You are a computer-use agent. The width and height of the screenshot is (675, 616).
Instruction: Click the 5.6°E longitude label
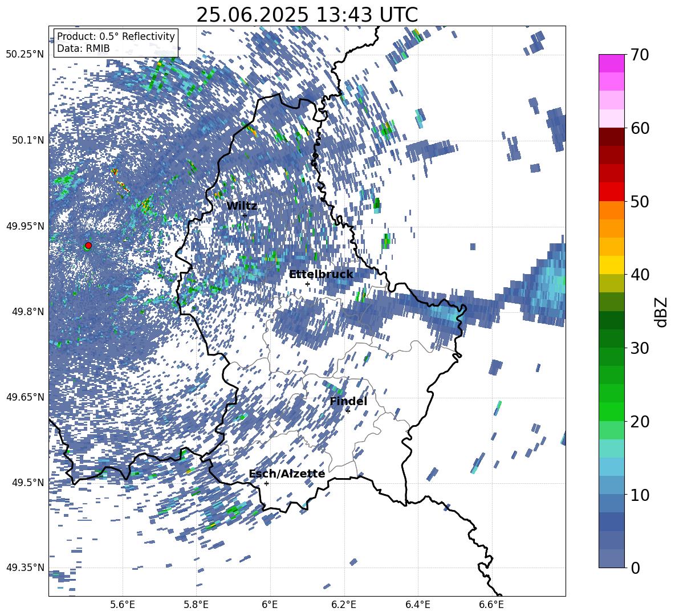tap(122, 605)
